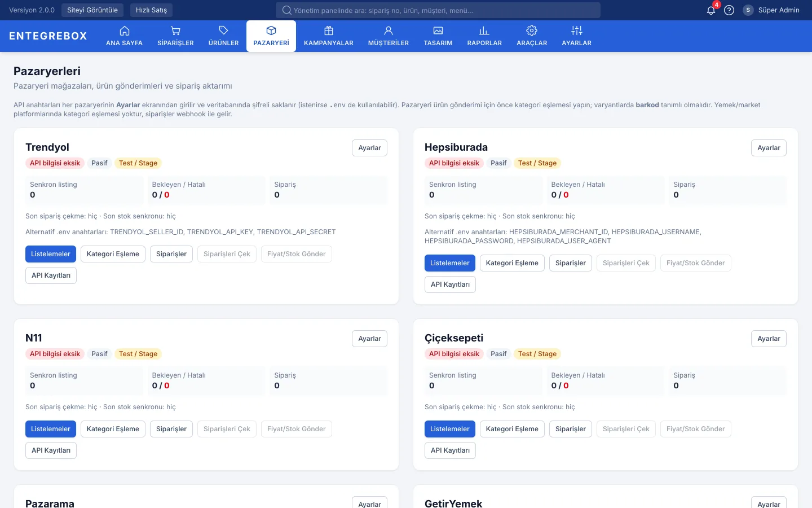Open Hepsiburada Ayarlar
812x508 pixels.
coord(769,148)
